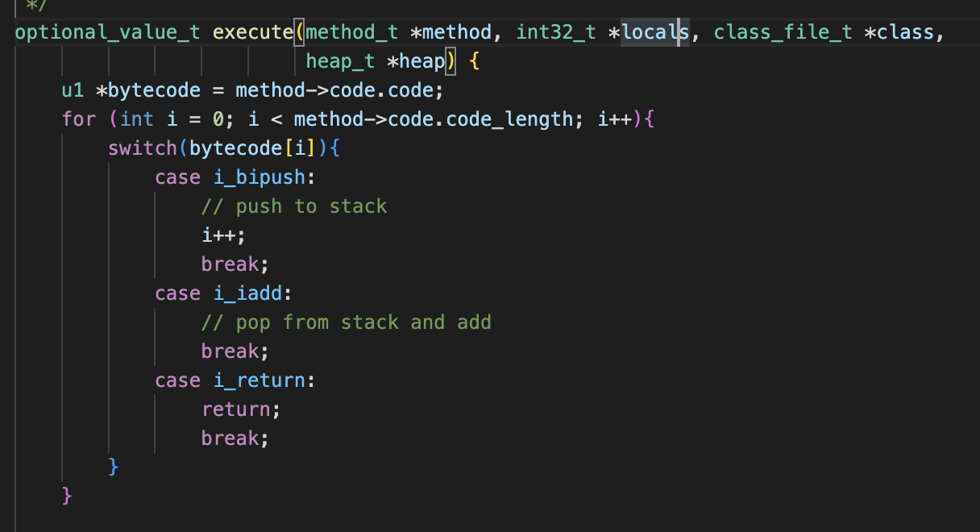Click the return statement
980x532 pixels.
[236, 409]
